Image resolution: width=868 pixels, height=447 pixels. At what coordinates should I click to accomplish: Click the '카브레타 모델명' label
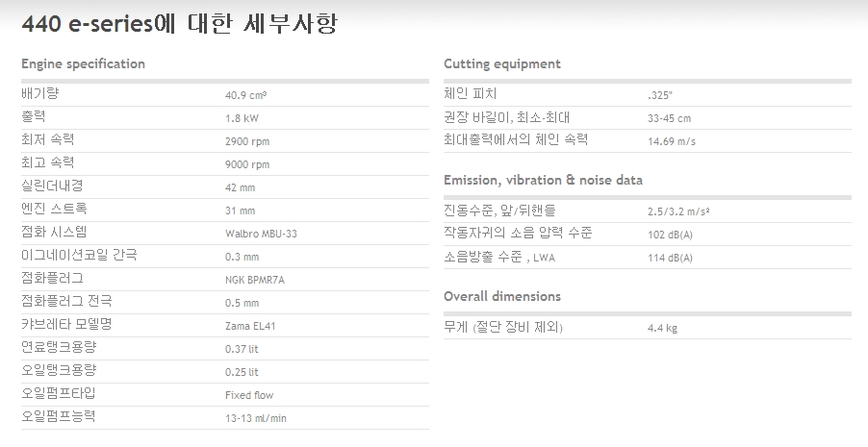(66, 325)
